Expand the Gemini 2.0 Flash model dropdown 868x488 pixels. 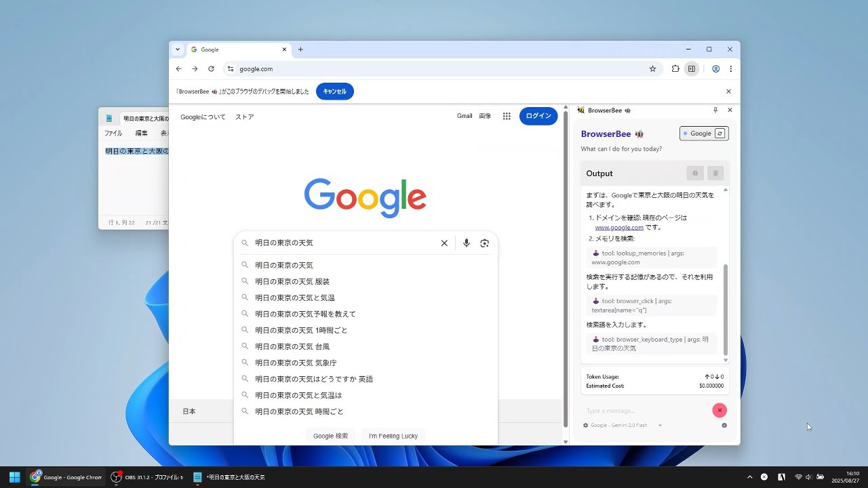660,426
